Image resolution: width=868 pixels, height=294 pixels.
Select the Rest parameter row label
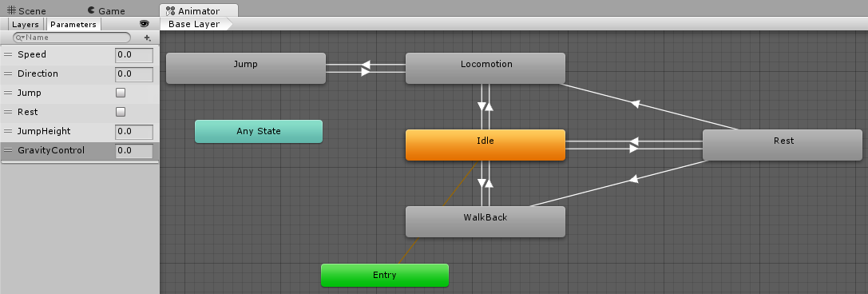click(x=28, y=112)
